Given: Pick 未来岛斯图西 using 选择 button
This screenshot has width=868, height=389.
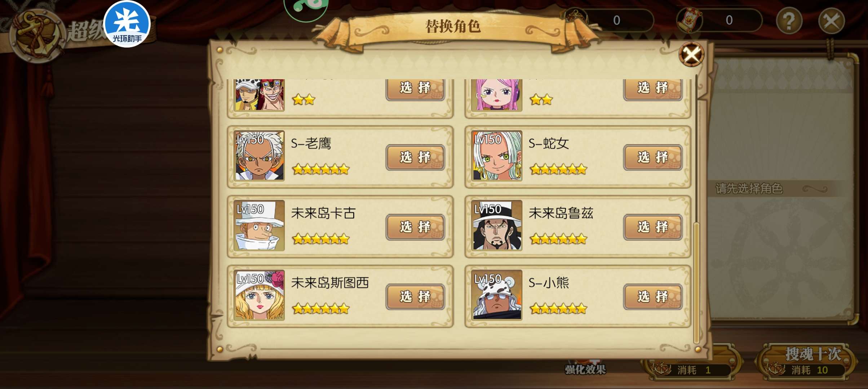Looking at the screenshot, I should 415,297.
